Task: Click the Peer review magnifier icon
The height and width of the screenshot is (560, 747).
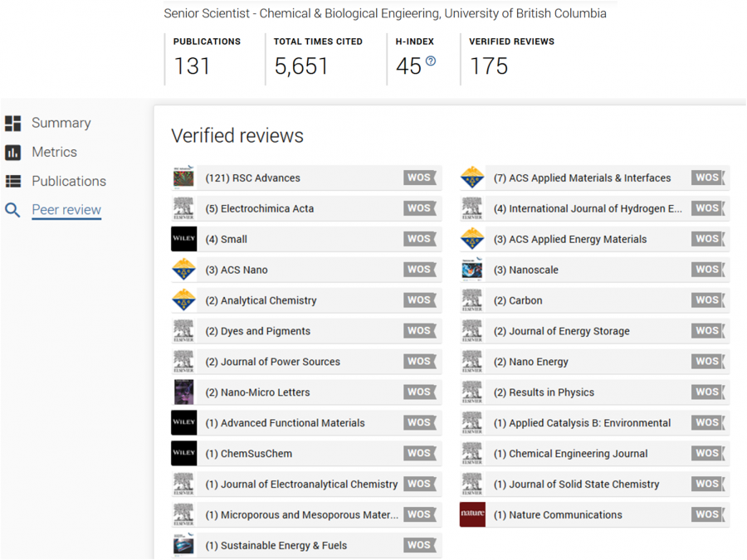Action: 13,211
